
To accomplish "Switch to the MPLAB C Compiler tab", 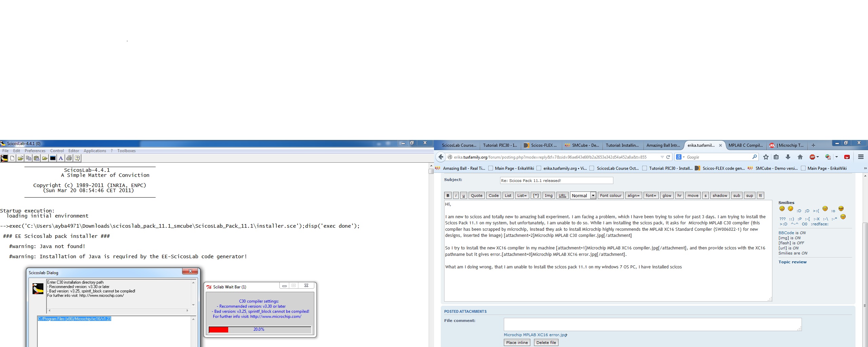I will [745, 145].
